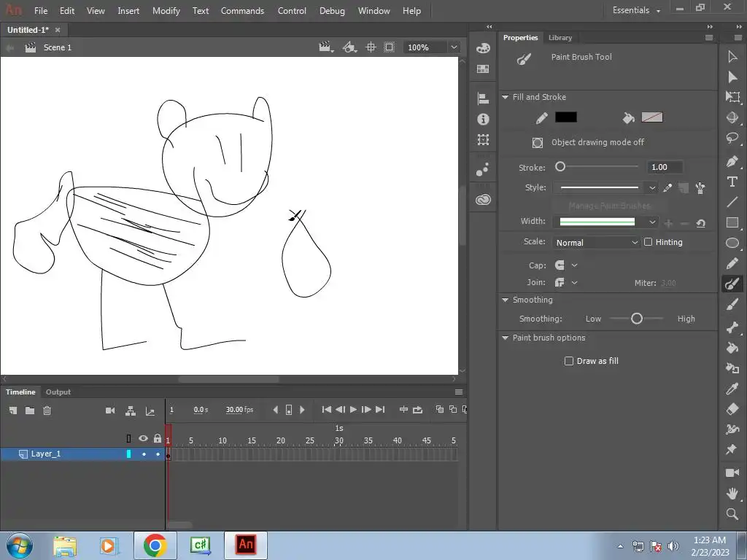
Task: Open the Transform panel icon
Action: 483,139
